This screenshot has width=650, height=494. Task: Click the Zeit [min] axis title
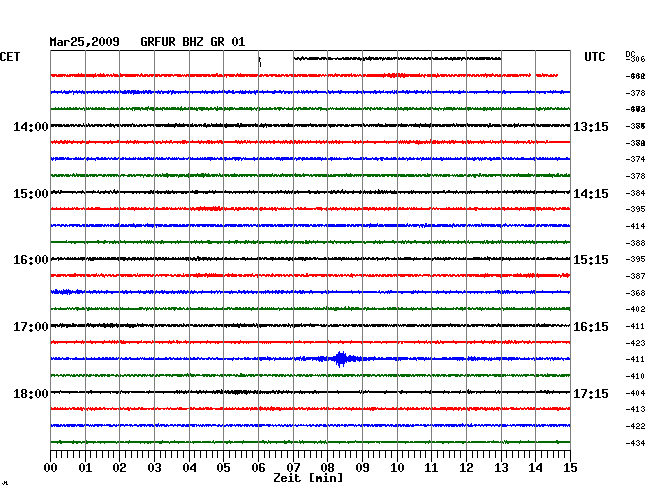click(308, 478)
